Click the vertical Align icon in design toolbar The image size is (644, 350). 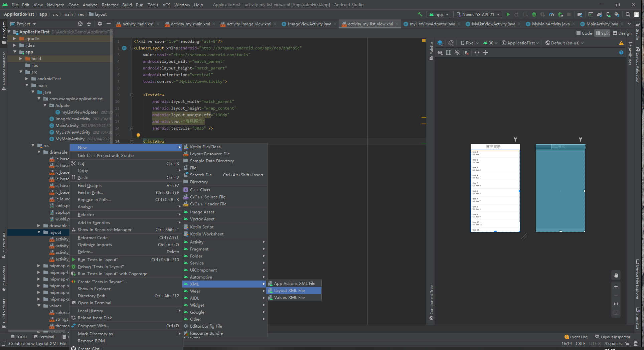pos(486,52)
